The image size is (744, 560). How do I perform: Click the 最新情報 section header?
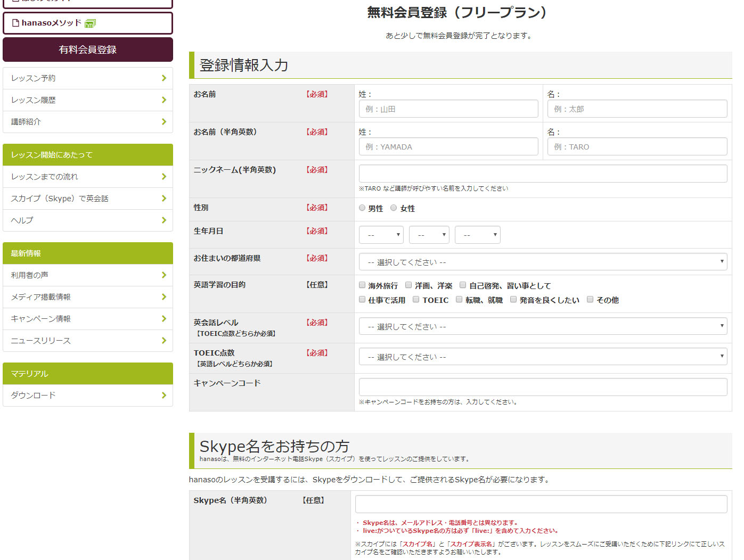point(88,253)
